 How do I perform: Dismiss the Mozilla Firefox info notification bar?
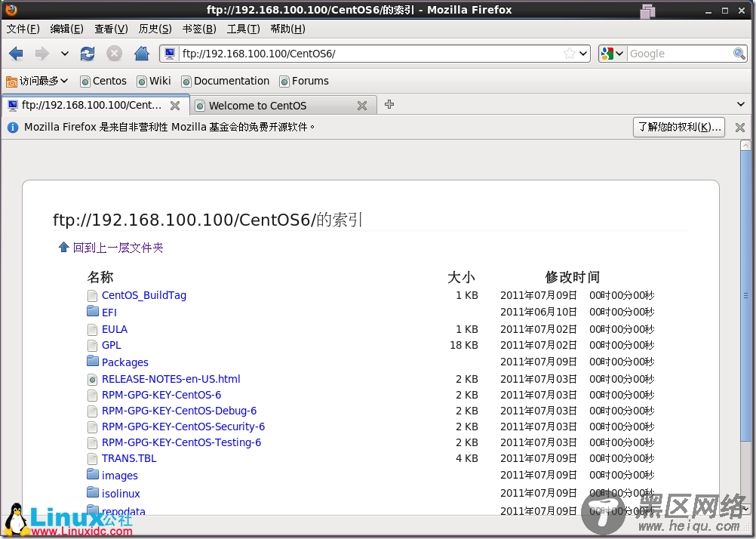tap(740, 128)
